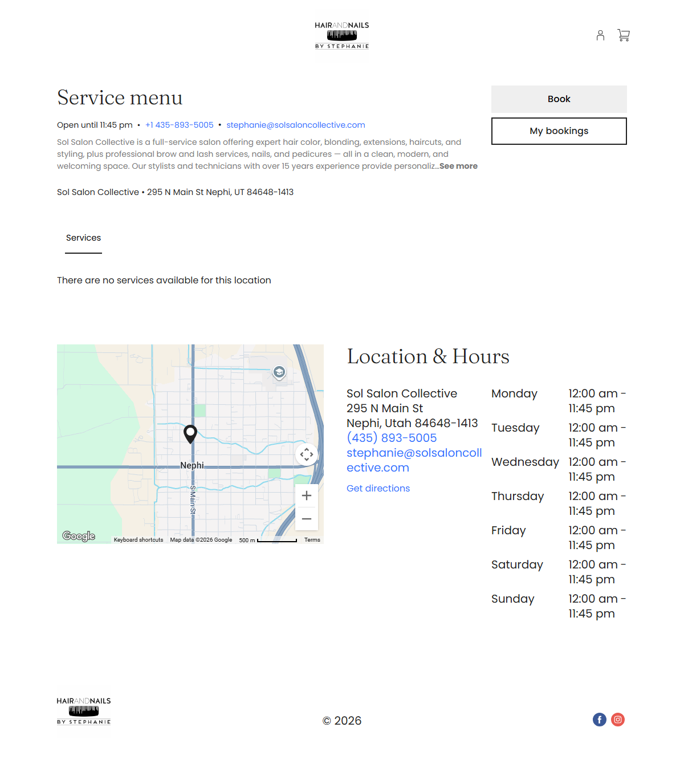684x784 pixels.
Task: Click 'There are no services available' message
Action: click(x=164, y=280)
